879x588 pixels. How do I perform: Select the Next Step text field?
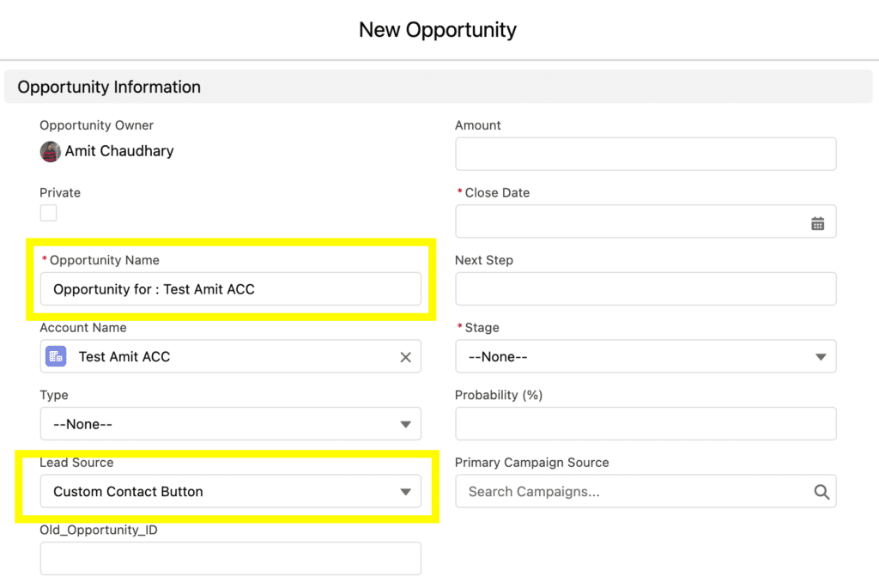[x=646, y=289]
